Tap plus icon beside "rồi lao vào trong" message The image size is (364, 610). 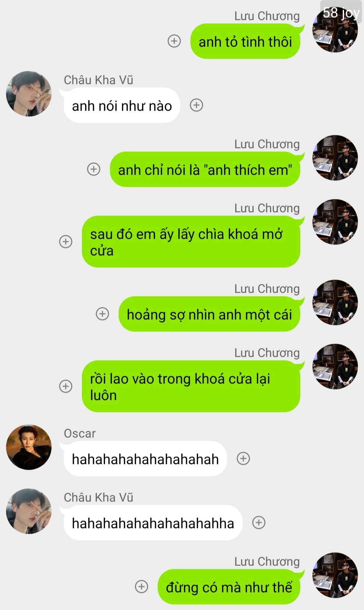coord(66,386)
